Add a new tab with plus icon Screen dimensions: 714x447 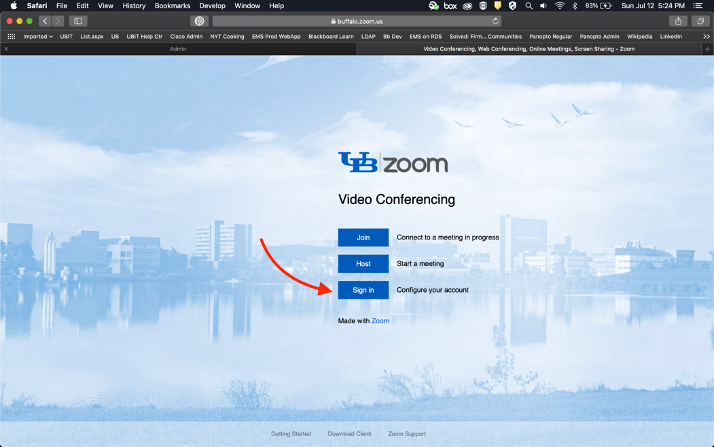[707, 48]
